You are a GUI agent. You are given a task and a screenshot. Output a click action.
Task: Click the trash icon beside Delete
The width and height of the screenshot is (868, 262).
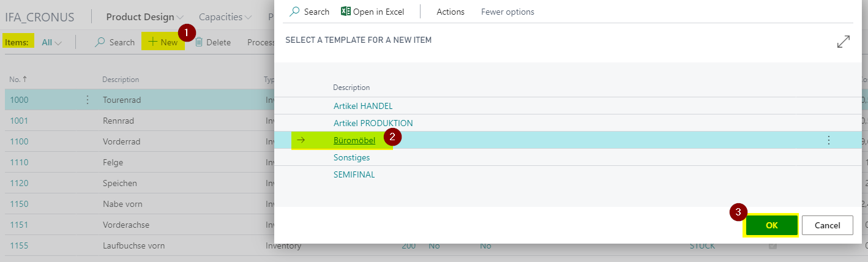point(199,42)
